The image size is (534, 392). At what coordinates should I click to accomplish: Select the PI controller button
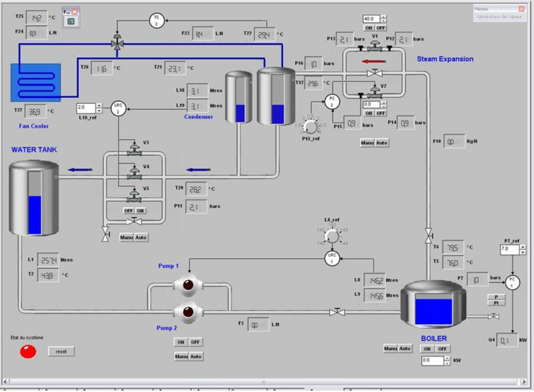pos(496,303)
